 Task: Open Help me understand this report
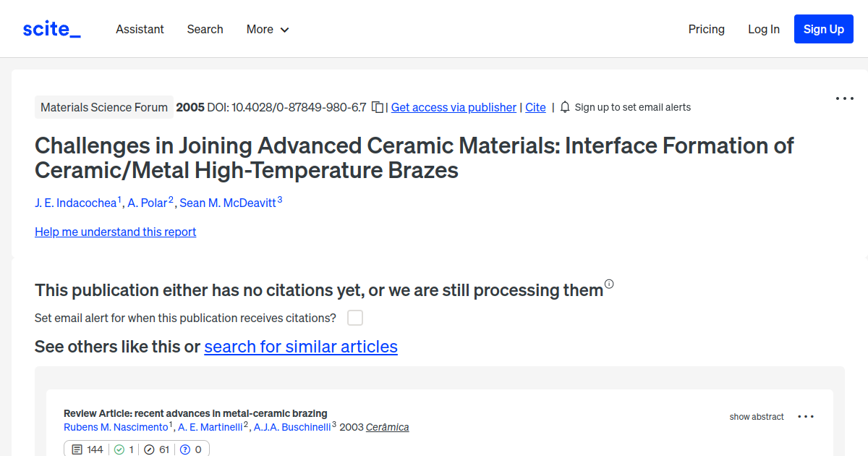tap(115, 232)
